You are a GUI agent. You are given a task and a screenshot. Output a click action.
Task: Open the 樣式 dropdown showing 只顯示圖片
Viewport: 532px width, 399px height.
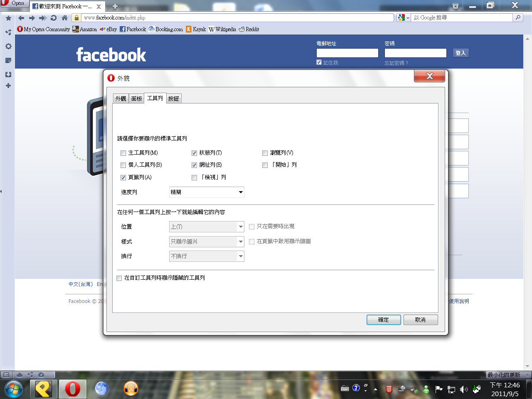click(207, 241)
